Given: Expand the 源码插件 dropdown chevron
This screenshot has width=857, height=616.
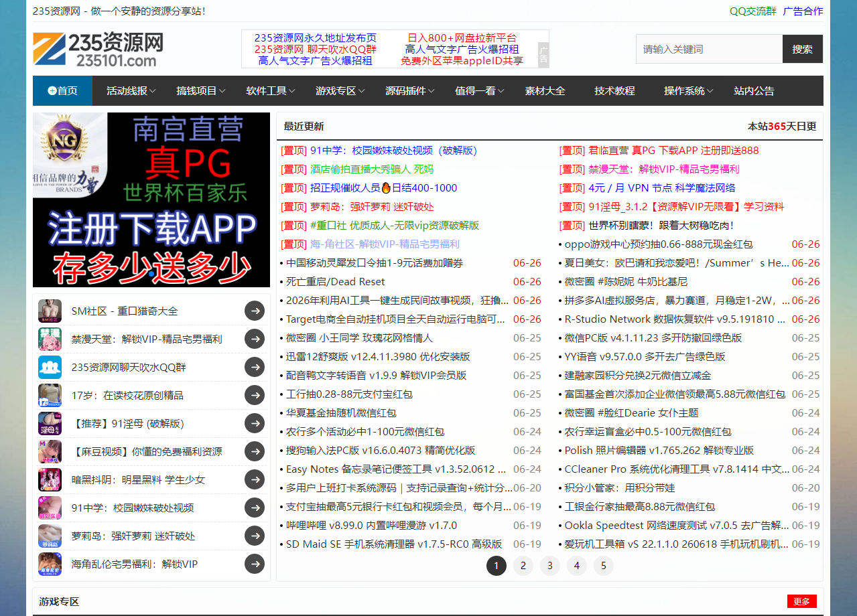Looking at the screenshot, I should tap(431, 91).
